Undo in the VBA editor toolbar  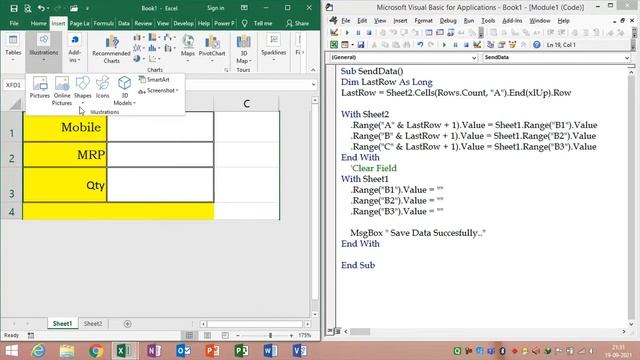(420, 44)
